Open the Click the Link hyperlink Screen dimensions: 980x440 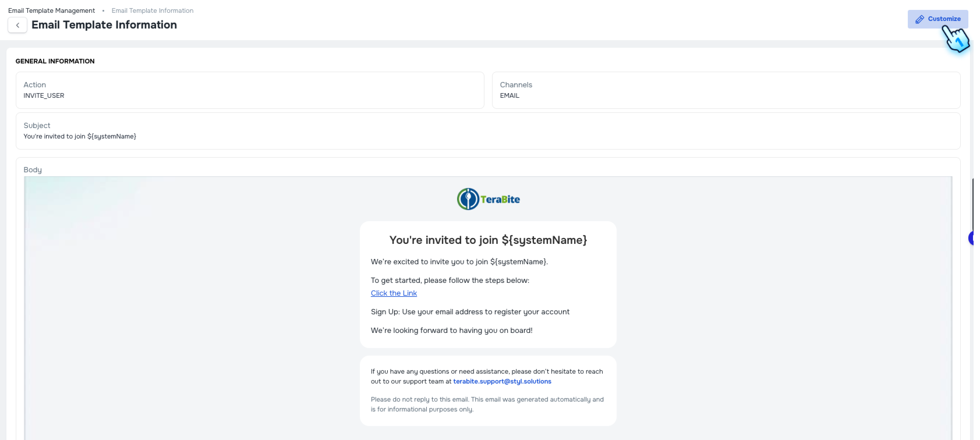coord(394,293)
